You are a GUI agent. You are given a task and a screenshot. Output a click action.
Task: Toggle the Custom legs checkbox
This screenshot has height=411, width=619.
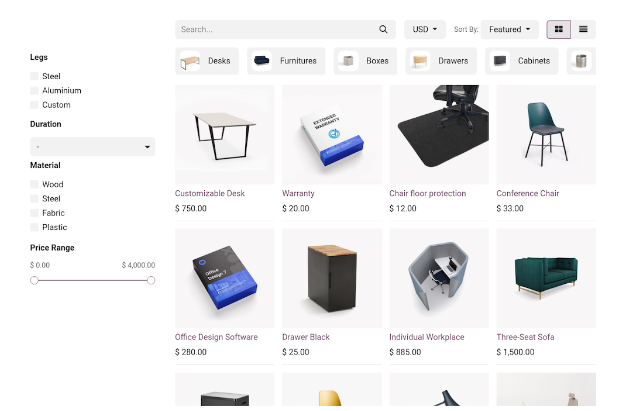point(34,105)
